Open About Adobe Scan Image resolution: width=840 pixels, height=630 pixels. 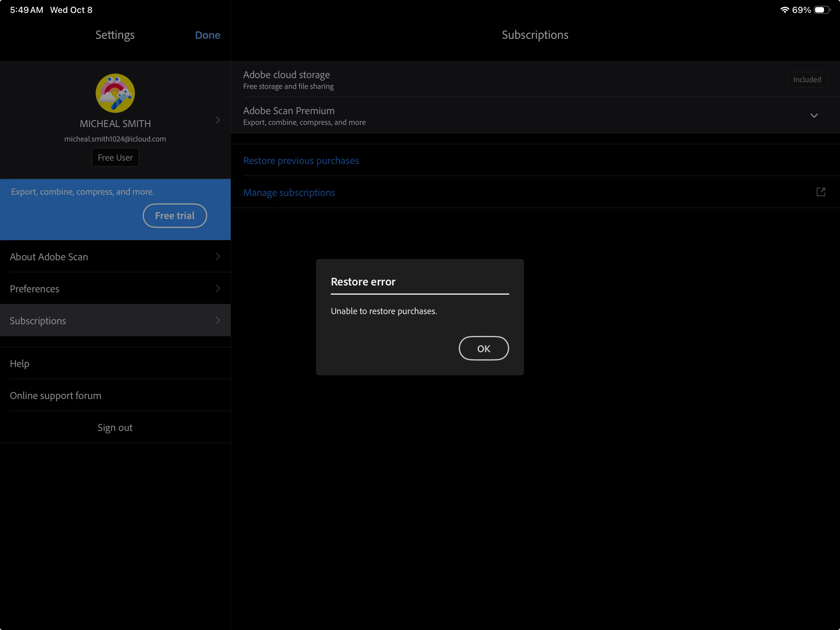(x=49, y=257)
